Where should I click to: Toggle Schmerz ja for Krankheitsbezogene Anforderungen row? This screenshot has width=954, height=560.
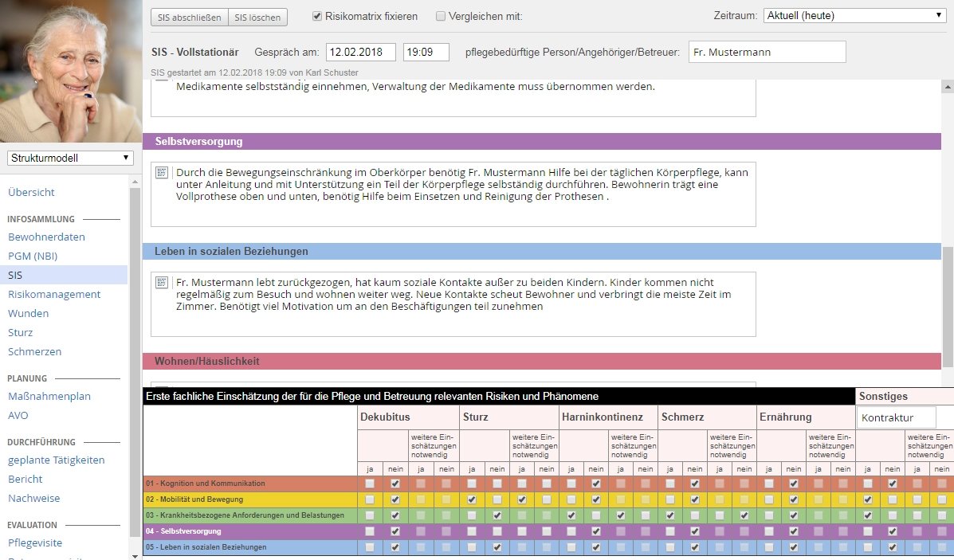click(x=669, y=515)
